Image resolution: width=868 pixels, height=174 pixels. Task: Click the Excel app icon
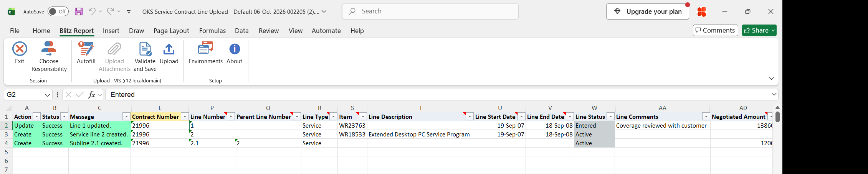(x=11, y=11)
